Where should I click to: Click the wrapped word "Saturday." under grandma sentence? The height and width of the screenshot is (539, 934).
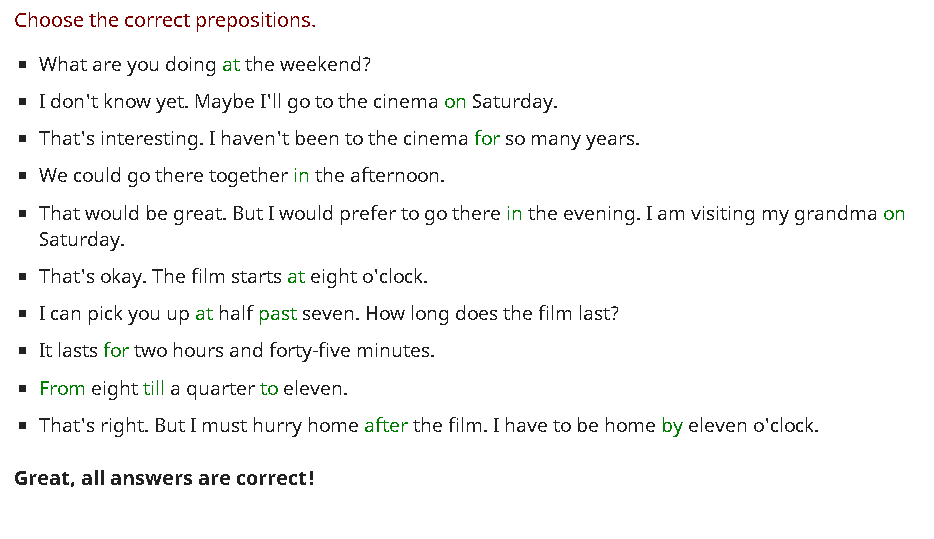pyautogui.click(x=82, y=240)
